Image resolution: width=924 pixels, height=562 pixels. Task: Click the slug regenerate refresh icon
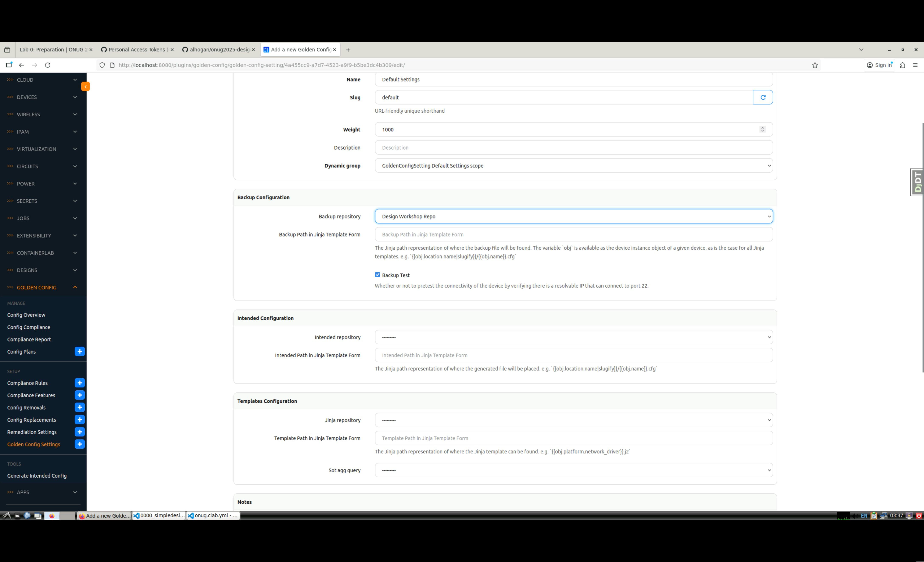[x=762, y=97]
